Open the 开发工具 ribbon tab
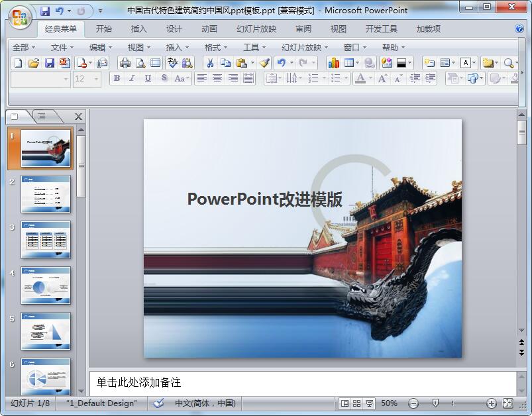This screenshot has width=532, height=416. tap(382, 29)
